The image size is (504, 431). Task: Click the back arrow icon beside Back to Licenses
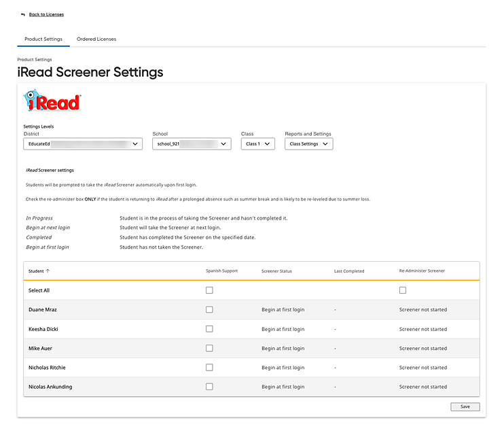tap(23, 14)
